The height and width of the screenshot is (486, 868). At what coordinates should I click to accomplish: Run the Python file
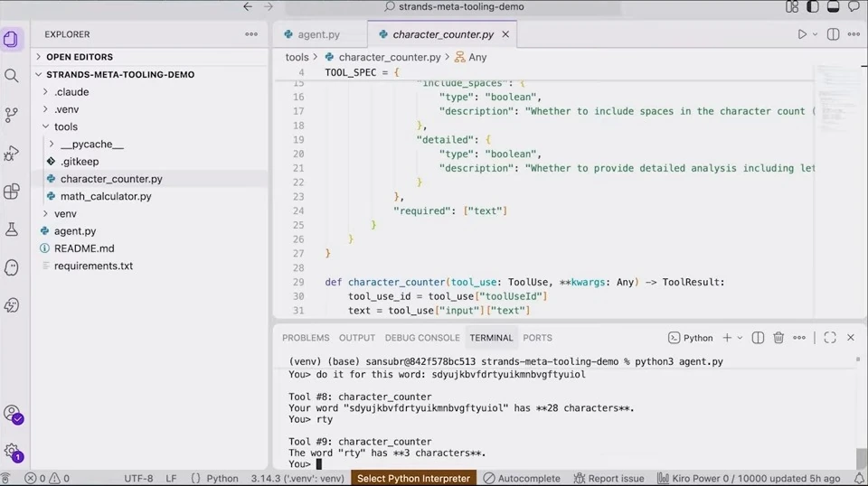802,34
